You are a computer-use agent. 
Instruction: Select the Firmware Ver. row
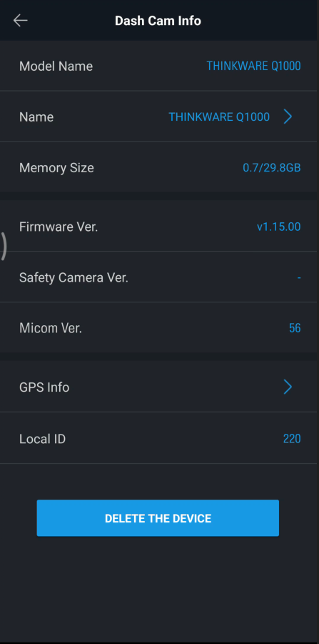pos(160,227)
